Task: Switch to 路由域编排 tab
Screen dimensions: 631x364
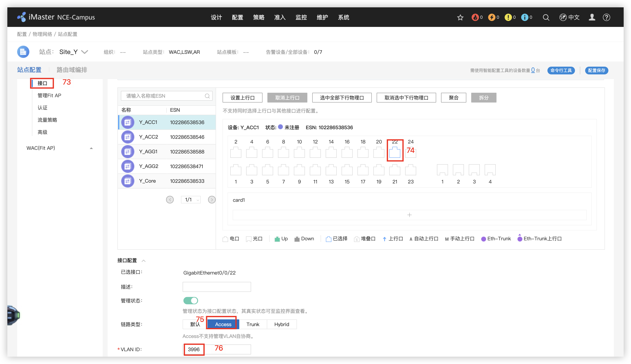Action: (x=72, y=70)
